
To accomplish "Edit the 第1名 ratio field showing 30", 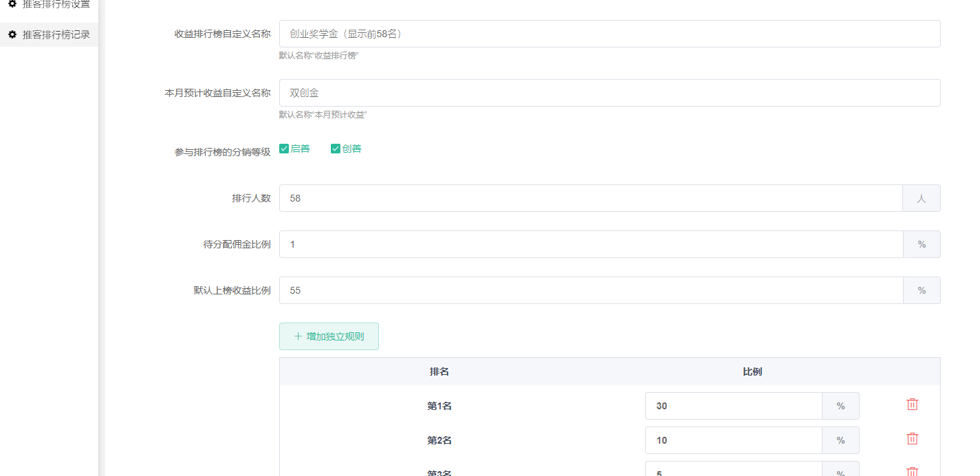I will [733, 406].
